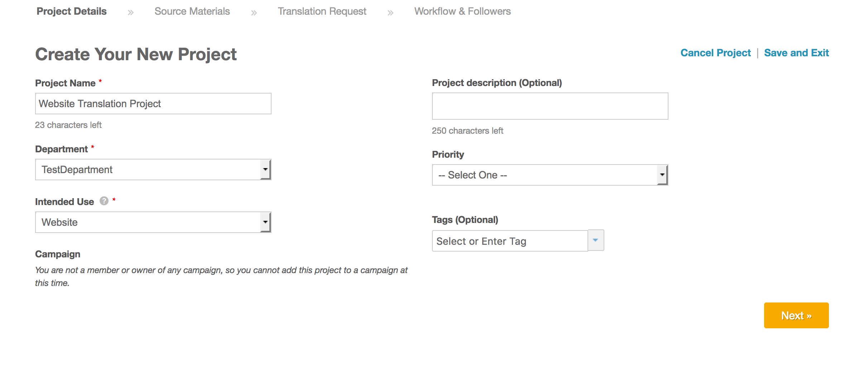This screenshot has height=367, width=868.
Task: Go to the Project Details step
Action: pyautogui.click(x=72, y=11)
